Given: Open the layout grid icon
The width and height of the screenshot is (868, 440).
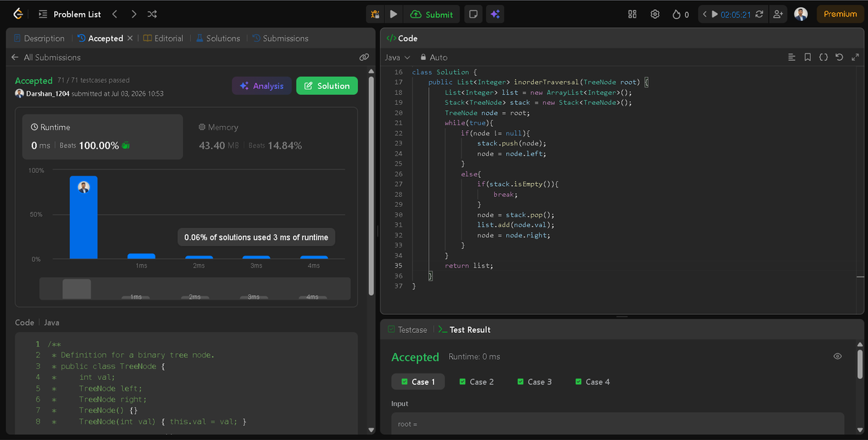Looking at the screenshot, I should pyautogui.click(x=632, y=14).
